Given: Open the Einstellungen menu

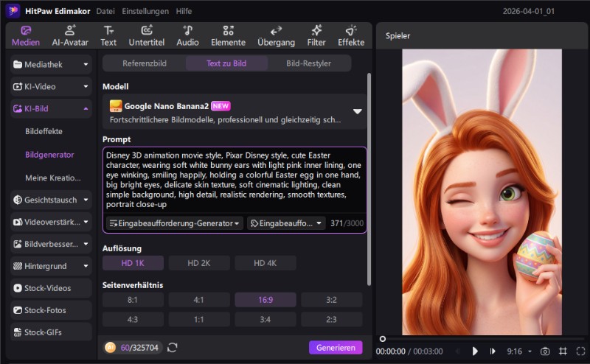Looking at the screenshot, I should 145,12.
